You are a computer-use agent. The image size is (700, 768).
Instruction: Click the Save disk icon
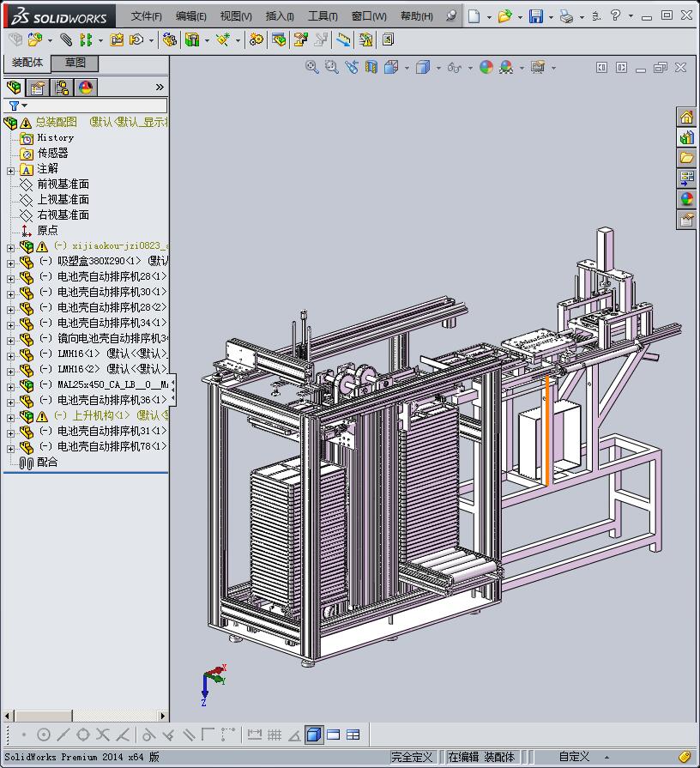pos(536,16)
